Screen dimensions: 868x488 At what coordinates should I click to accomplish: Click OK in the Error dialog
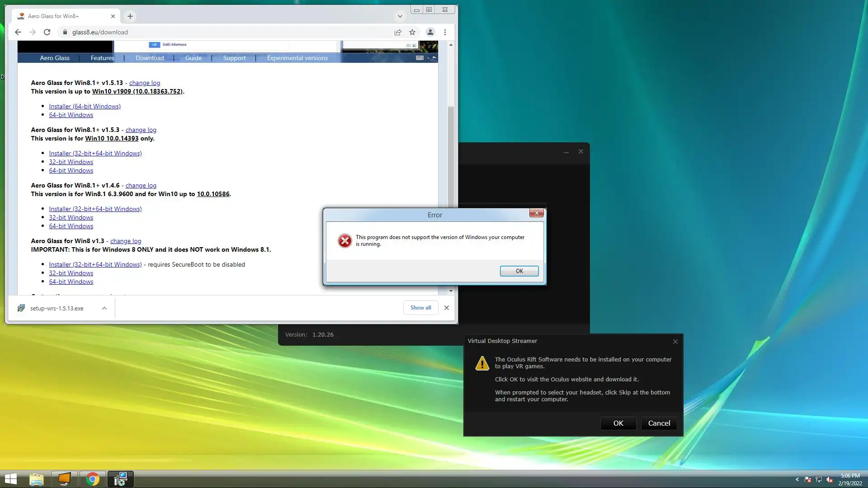coord(519,271)
